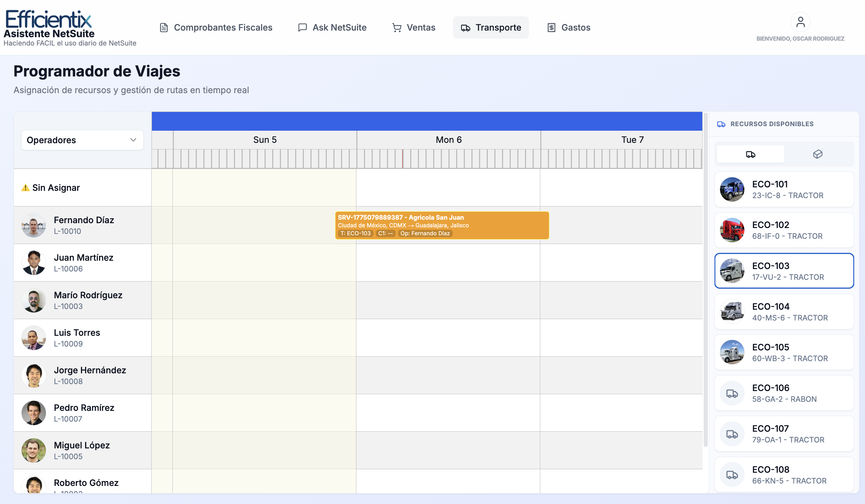This screenshot has width=865, height=504.
Task: Select the Transporte menu item
Action: point(491,27)
